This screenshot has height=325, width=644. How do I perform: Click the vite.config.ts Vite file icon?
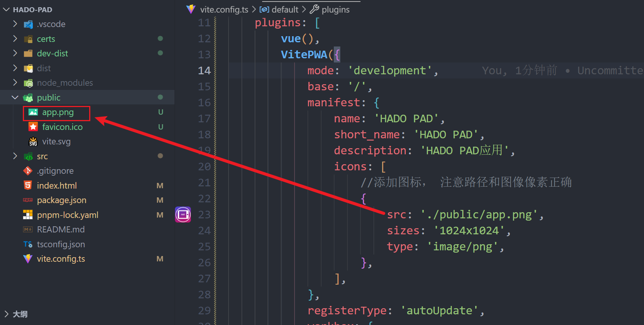[x=28, y=259]
